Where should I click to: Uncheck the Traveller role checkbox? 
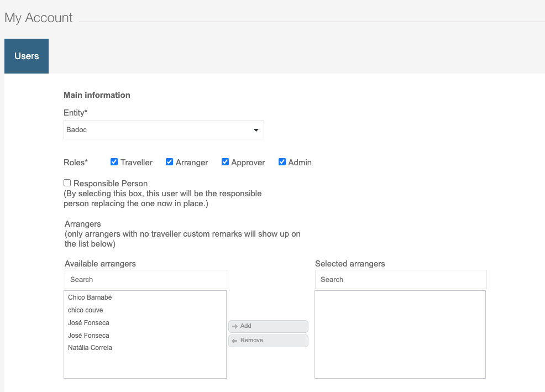point(114,162)
